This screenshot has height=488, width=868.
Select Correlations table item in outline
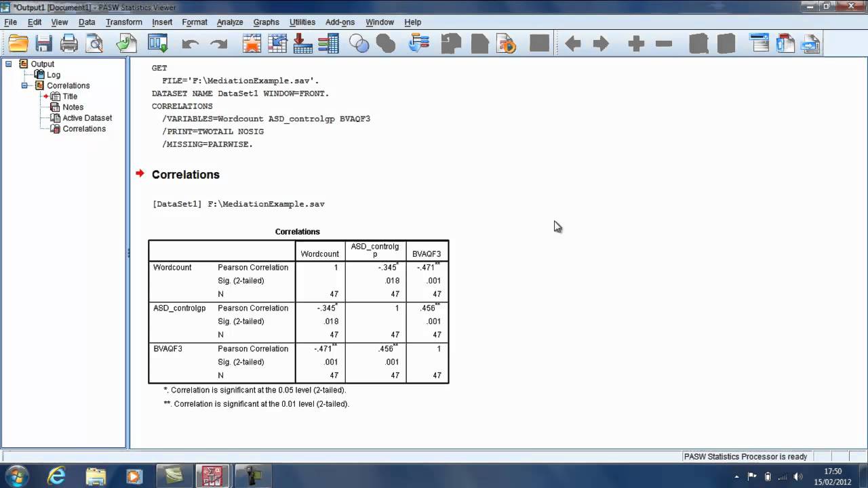tap(84, 129)
